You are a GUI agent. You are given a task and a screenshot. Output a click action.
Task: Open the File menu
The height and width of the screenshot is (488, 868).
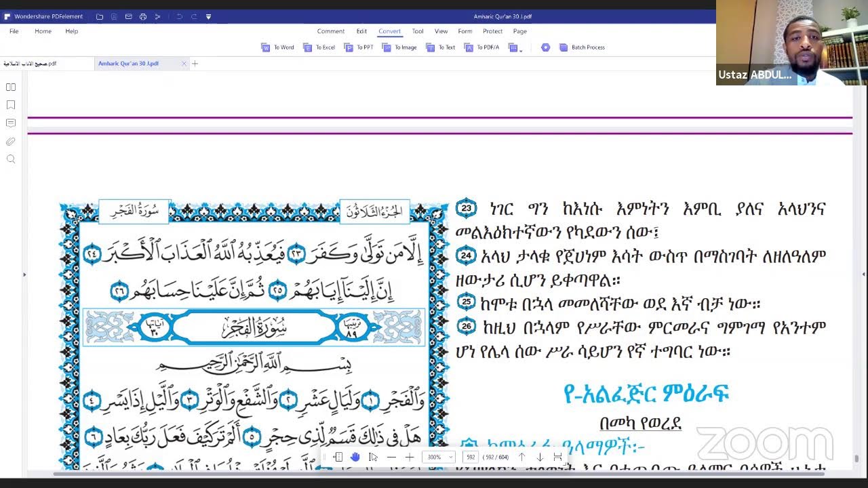coord(14,31)
